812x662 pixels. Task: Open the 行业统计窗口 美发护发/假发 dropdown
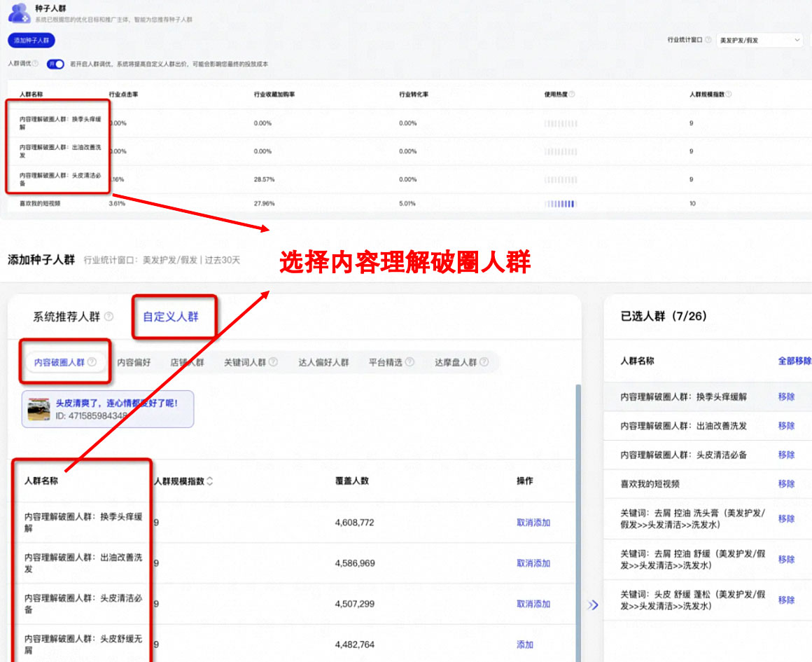click(759, 40)
